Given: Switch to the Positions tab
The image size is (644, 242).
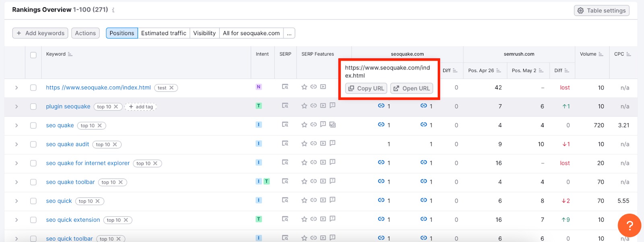Looking at the screenshot, I should pyautogui.click(x=122, y=33).
